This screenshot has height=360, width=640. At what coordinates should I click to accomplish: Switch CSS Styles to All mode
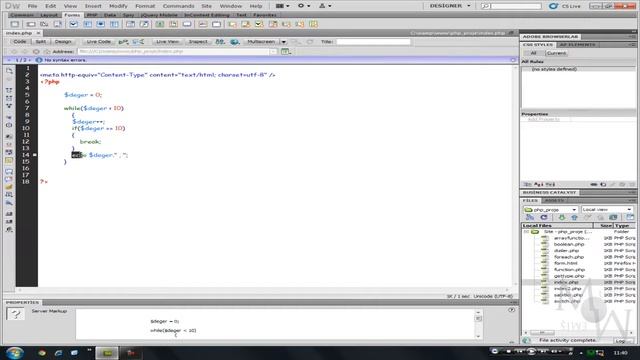533,53
